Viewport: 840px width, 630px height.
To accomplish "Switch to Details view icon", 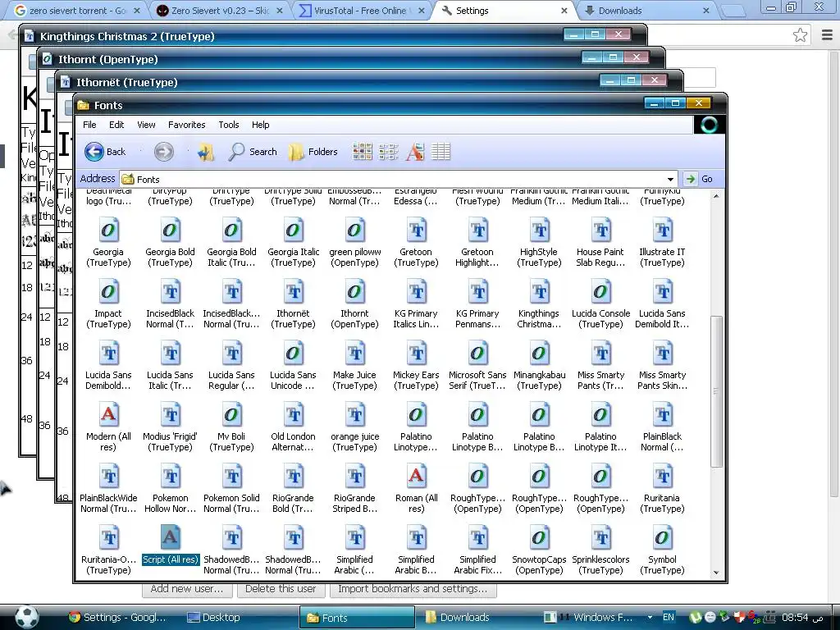I will 441,152.
